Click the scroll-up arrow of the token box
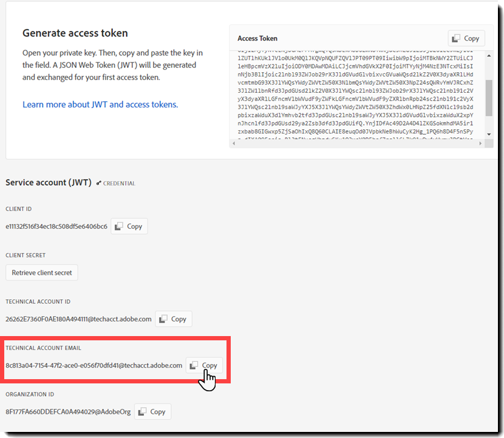The image size is (504, 438). 489,56
